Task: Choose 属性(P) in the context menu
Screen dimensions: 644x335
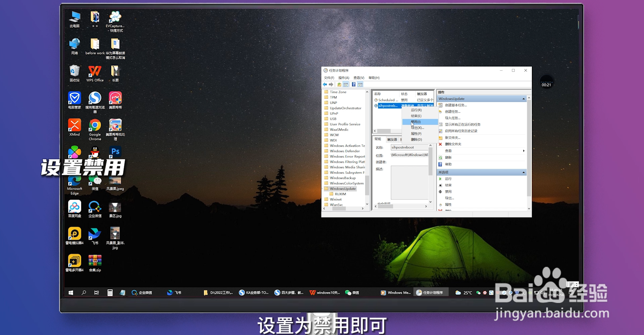Action: [x=420, y=134]
